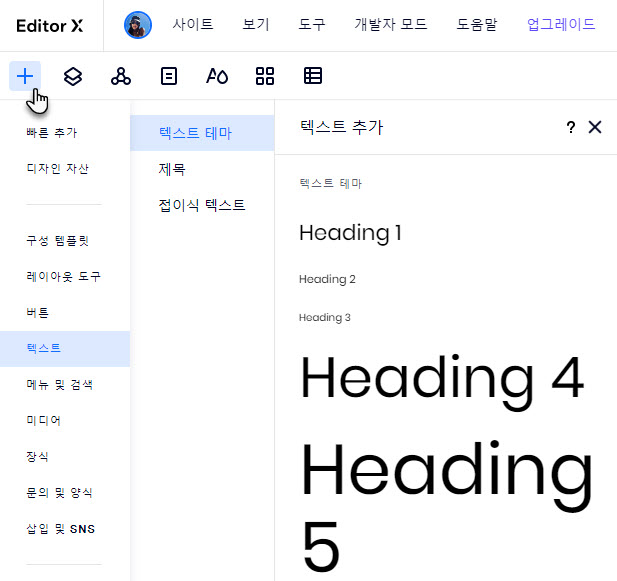The width and height of the screenshot is (617, 581).
Task: Close the 텍스트 추가 panel
Action: coord(595,127)
